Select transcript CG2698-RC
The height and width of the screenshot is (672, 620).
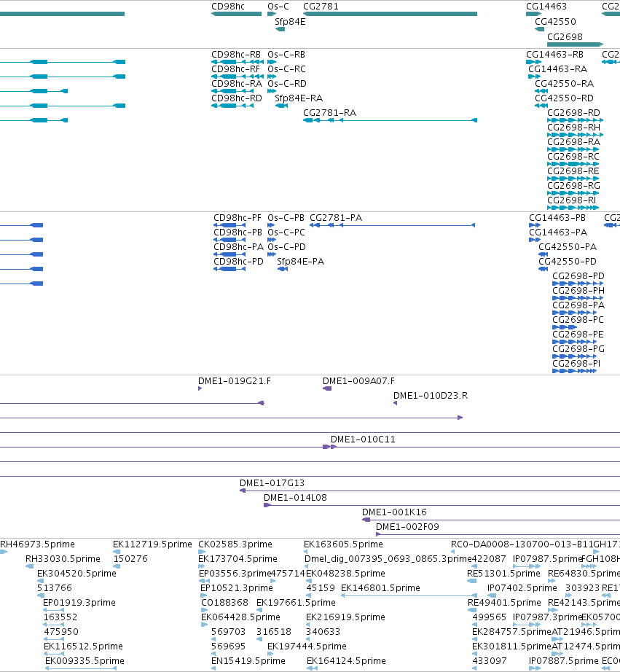coord(573,157)
